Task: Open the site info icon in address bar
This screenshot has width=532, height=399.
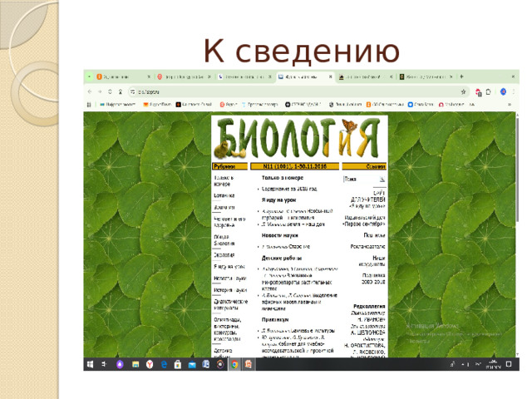Action: [x=133, y=91]
